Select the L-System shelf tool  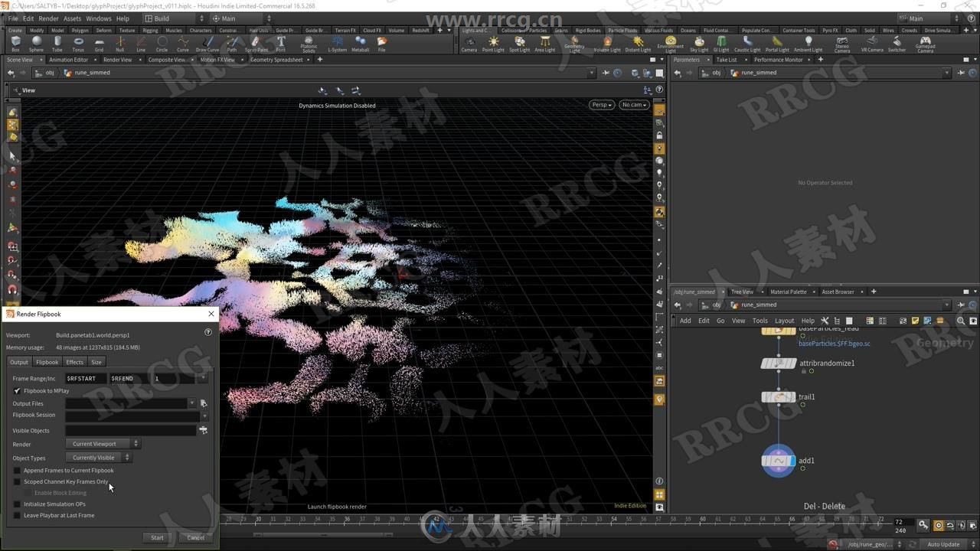click(337, 44)
